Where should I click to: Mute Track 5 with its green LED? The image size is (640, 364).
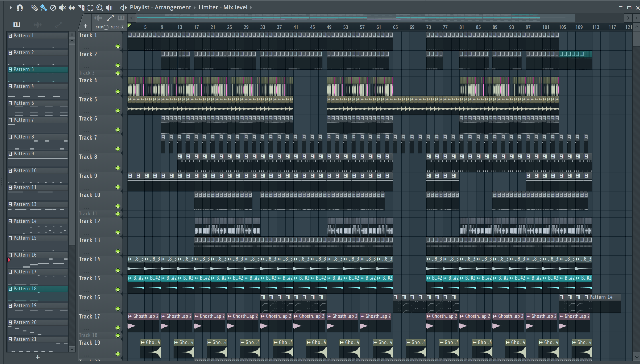coord(118,111)
